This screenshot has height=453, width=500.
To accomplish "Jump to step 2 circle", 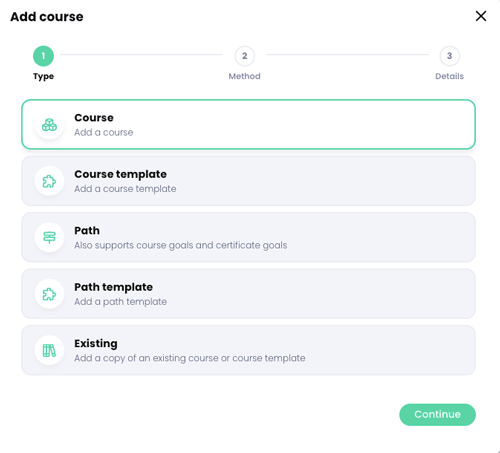I will click(245, 56).
